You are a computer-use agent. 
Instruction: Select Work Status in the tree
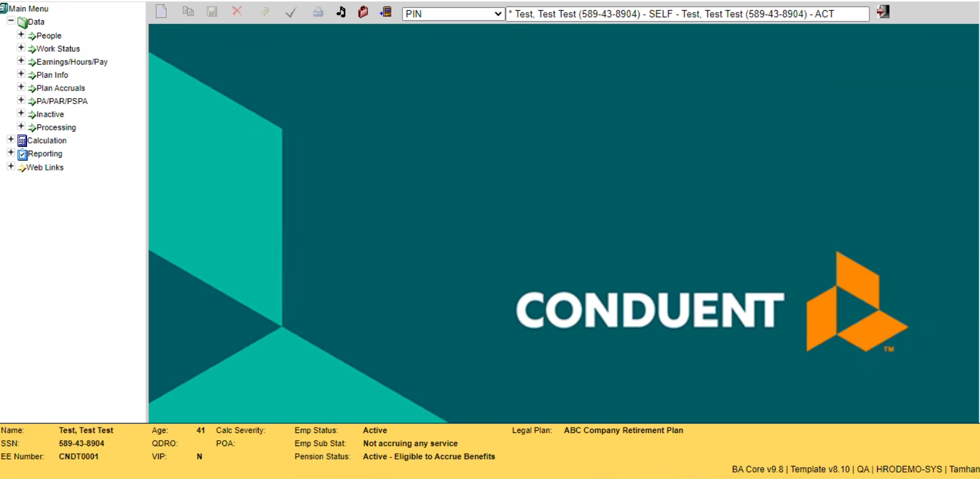pyautogui.click(x=58, y=49)
